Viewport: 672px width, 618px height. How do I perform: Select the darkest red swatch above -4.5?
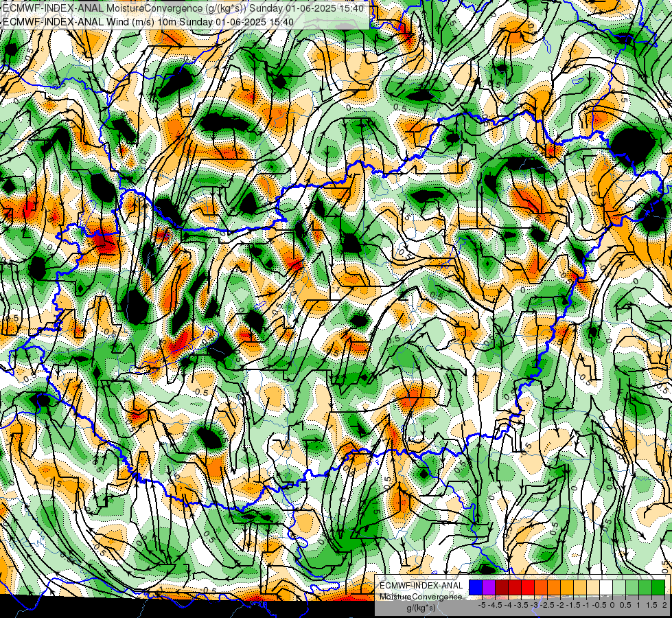(x=502, y=588)
